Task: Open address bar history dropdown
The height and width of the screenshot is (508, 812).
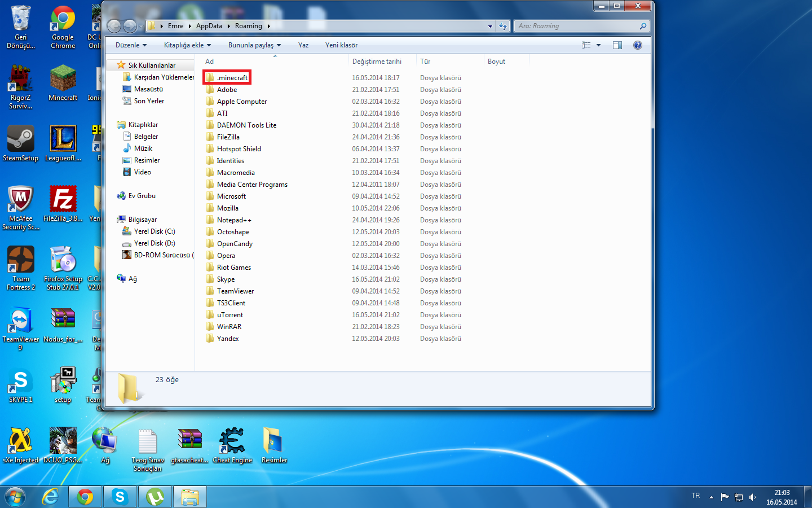Action: 490,26
